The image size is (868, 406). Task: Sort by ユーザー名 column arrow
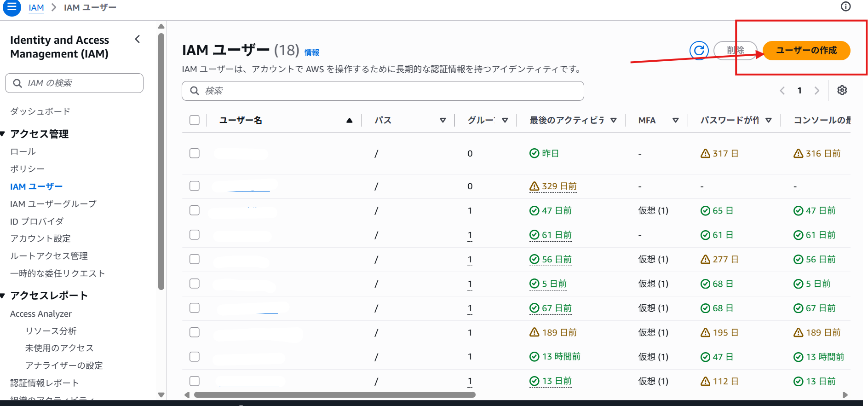click(349, 121)
